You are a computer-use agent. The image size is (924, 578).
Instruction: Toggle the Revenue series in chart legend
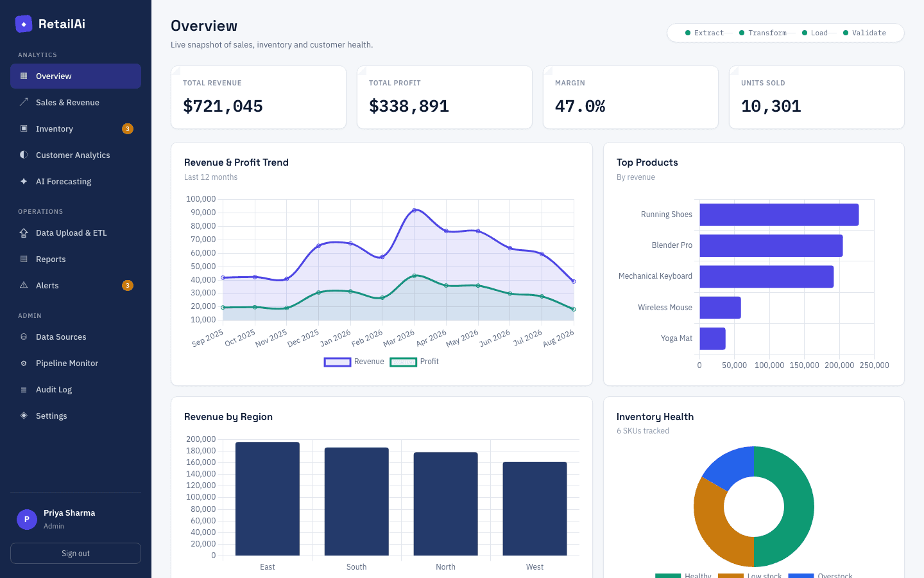pyautogui.click(x=354, y=362)
